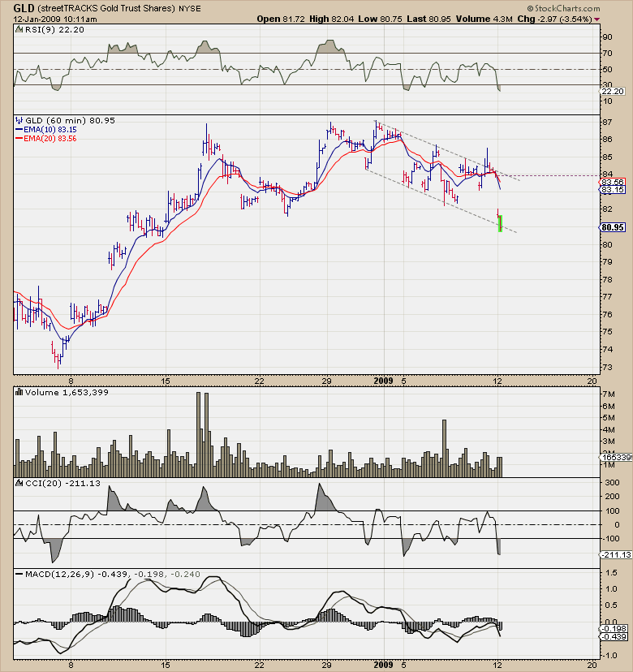Click the CCI(20) -211.13 panel label
This screenshot has height=672, width=633.
62,483
